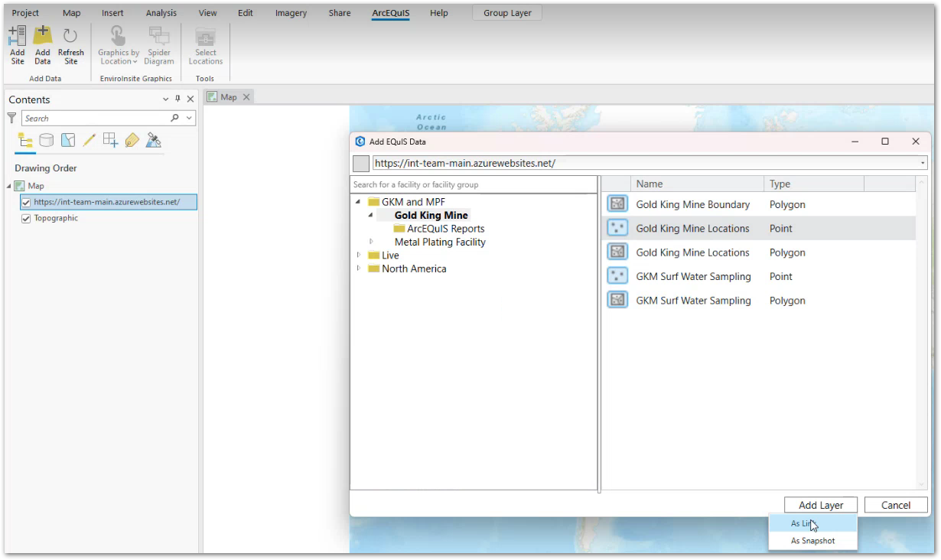941x560 pixels.
Task: Open the Edit ribbon tab
Action: pos(246,13)
